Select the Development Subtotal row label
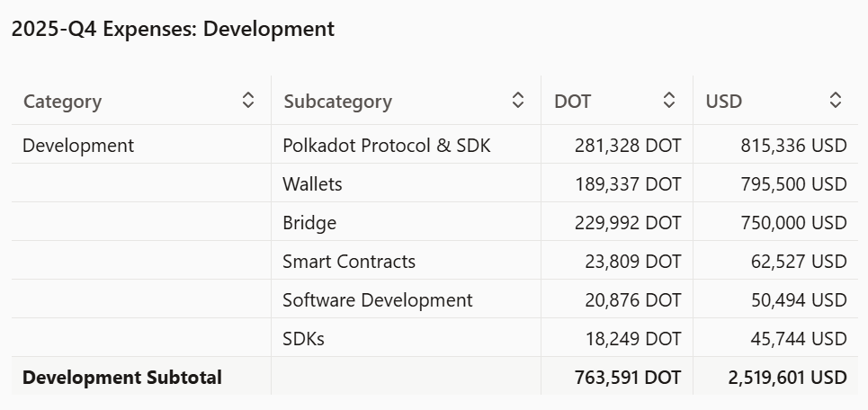Viewport: 868px width, 410px height. point(121,378)
